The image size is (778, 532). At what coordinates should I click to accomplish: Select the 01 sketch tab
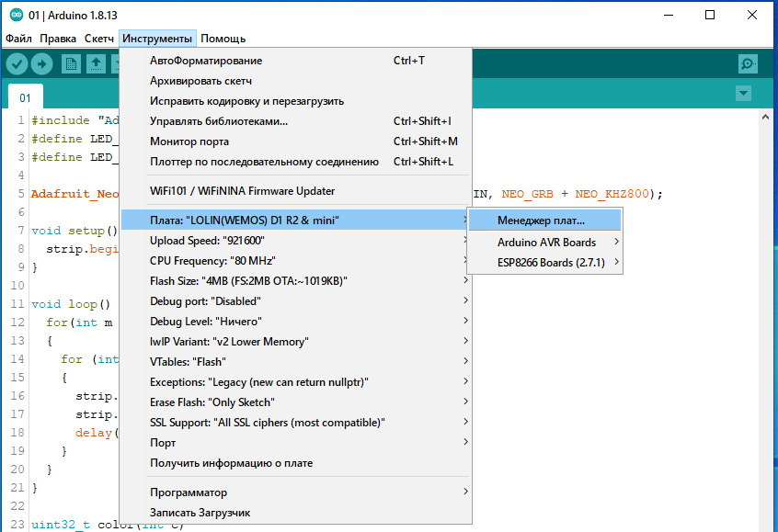pos(26,97)
